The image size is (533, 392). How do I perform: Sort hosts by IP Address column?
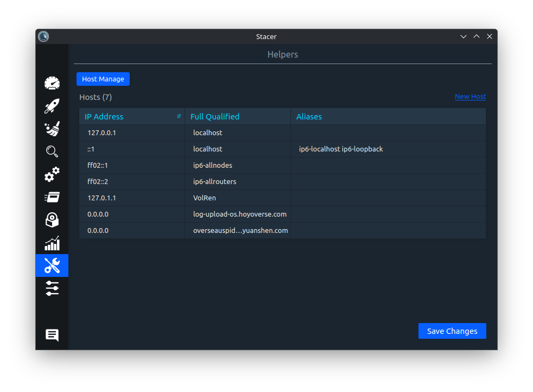pyautogui.click(x=132, y=117)
